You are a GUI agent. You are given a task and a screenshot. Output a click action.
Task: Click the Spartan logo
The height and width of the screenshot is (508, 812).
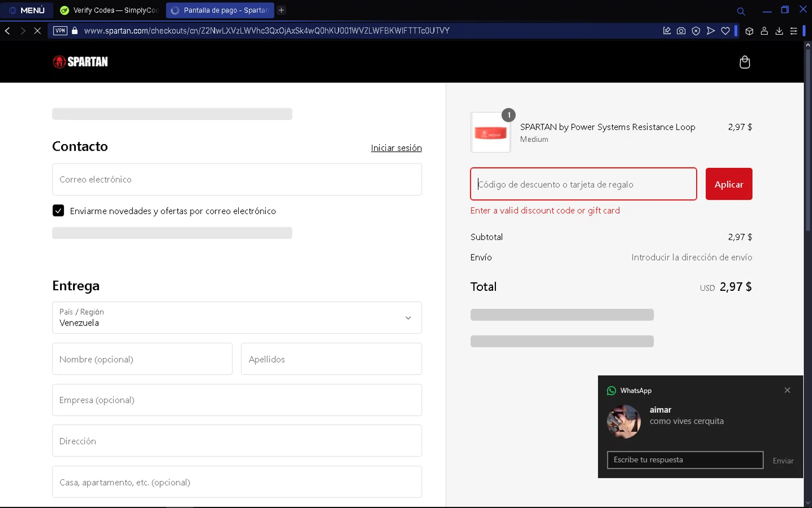tap(80, 62)
